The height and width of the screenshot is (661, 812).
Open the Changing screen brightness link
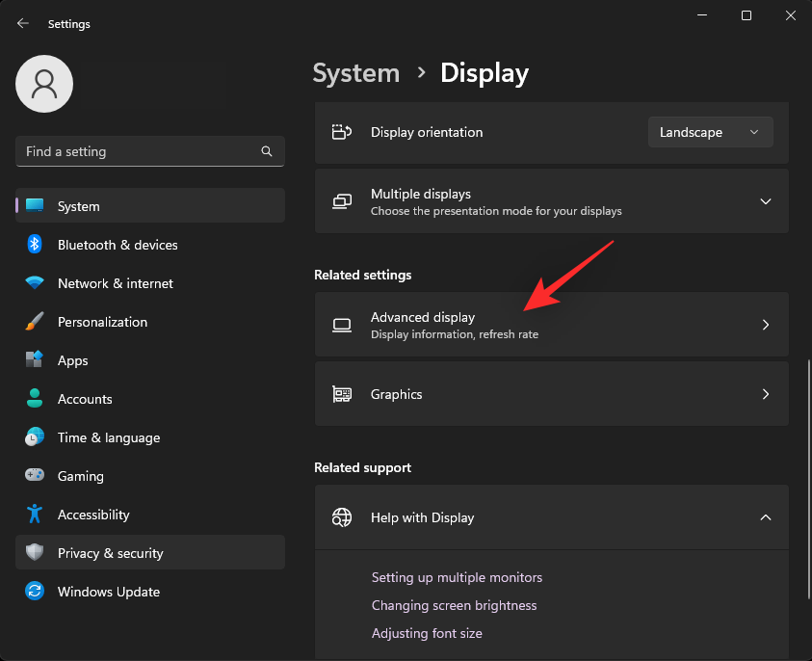coord(454,605)
